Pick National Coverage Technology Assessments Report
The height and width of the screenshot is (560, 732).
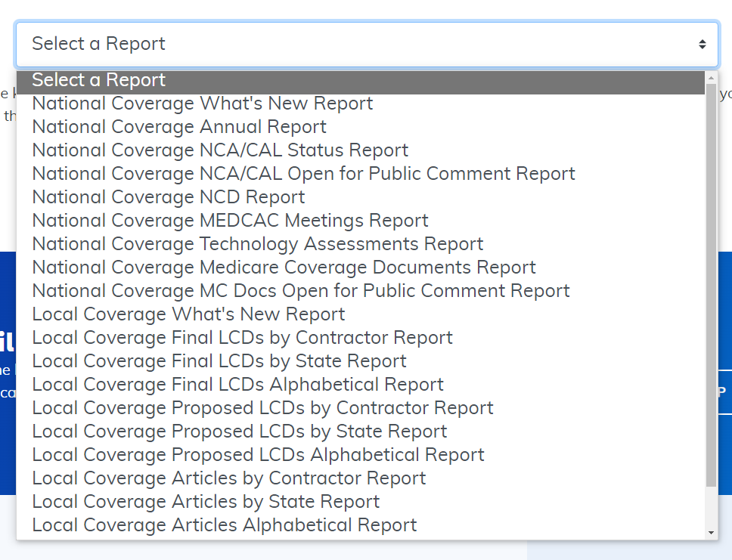pyautogui.click(x=258, y=244)
